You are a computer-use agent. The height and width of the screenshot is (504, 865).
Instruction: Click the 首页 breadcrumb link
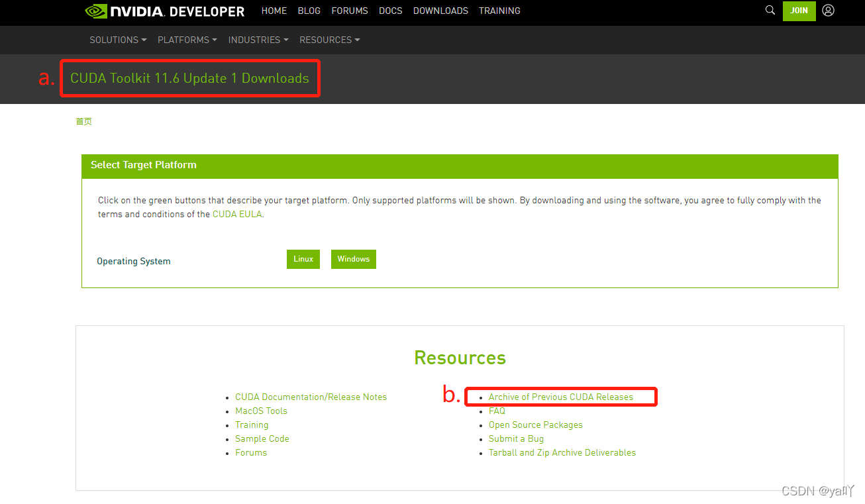pos(83,122)
